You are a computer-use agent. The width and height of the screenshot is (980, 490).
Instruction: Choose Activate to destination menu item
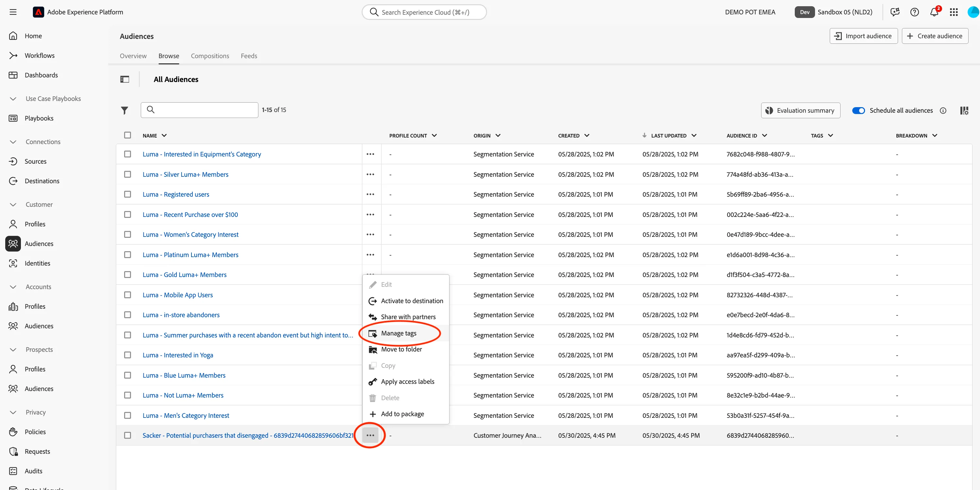pyautogui.click(x=405, y=301)
